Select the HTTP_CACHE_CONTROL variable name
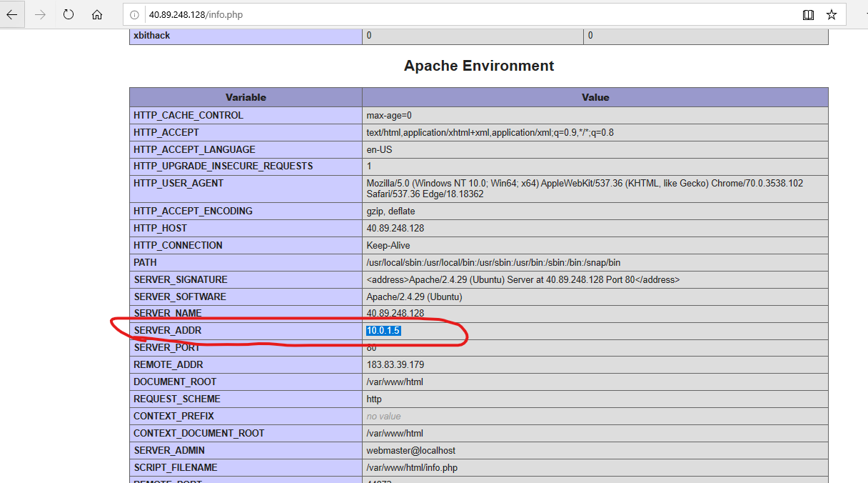 tap(188, 115)
